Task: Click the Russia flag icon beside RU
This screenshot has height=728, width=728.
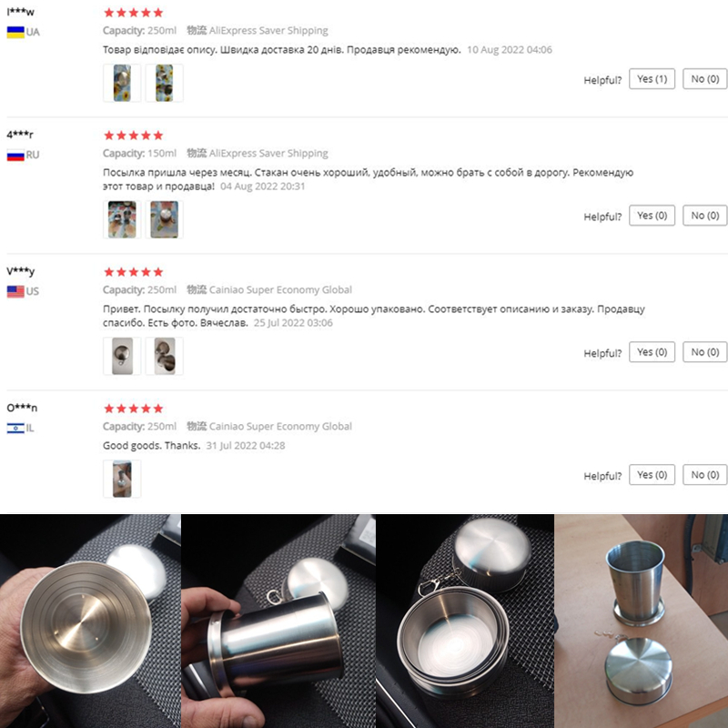Action: click(x=15, y=155)
